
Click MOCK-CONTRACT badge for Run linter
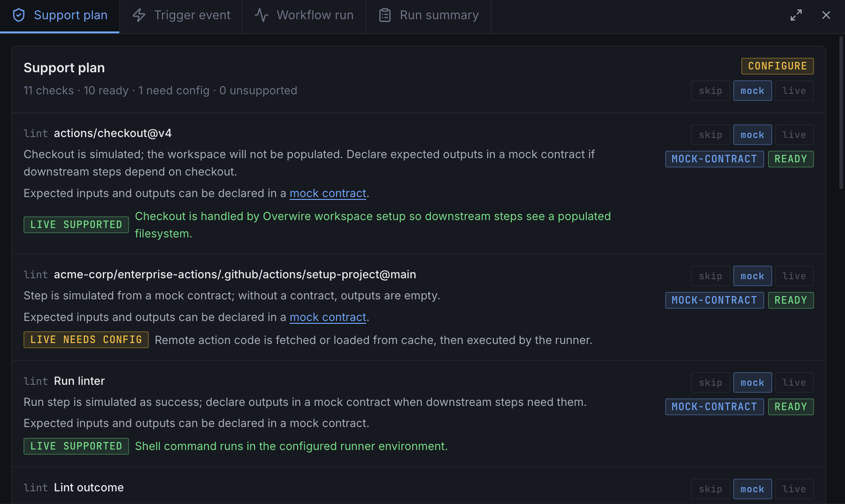tap(714, 407)
